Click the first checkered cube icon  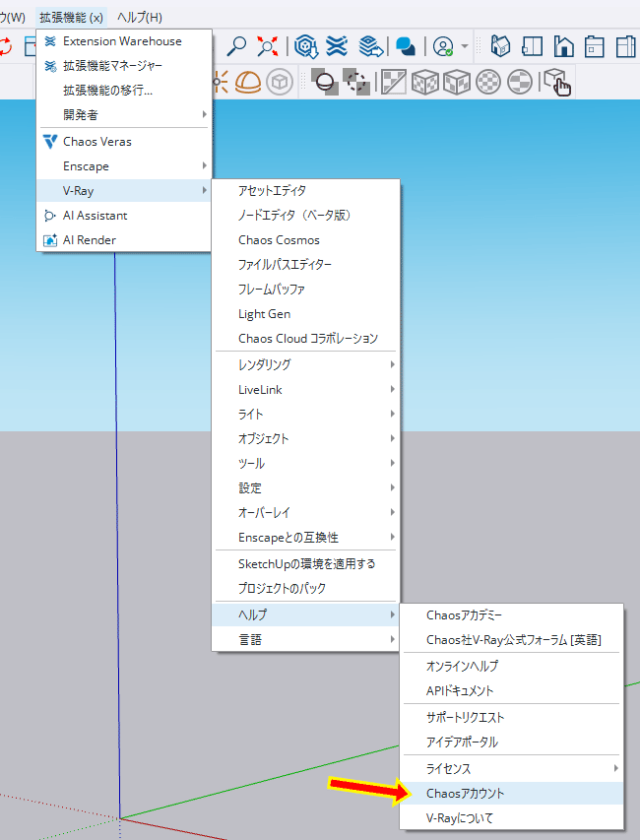point(425,82)
